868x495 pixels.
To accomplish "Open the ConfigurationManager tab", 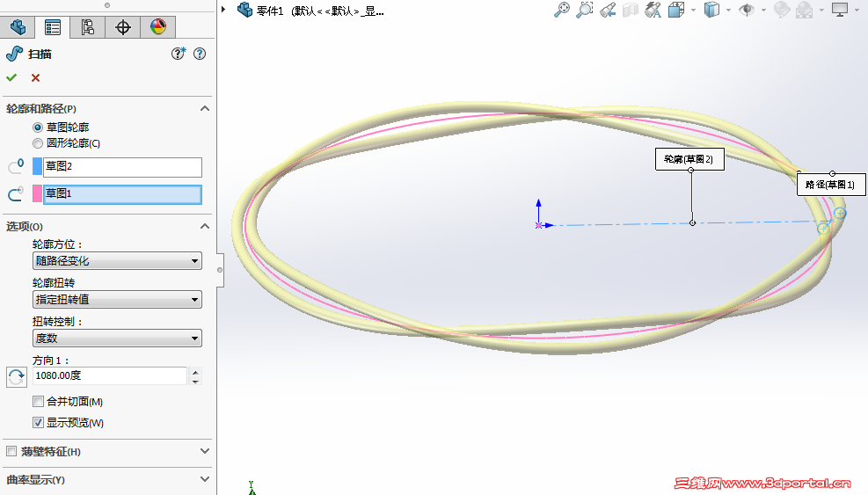I will point(87,27).
